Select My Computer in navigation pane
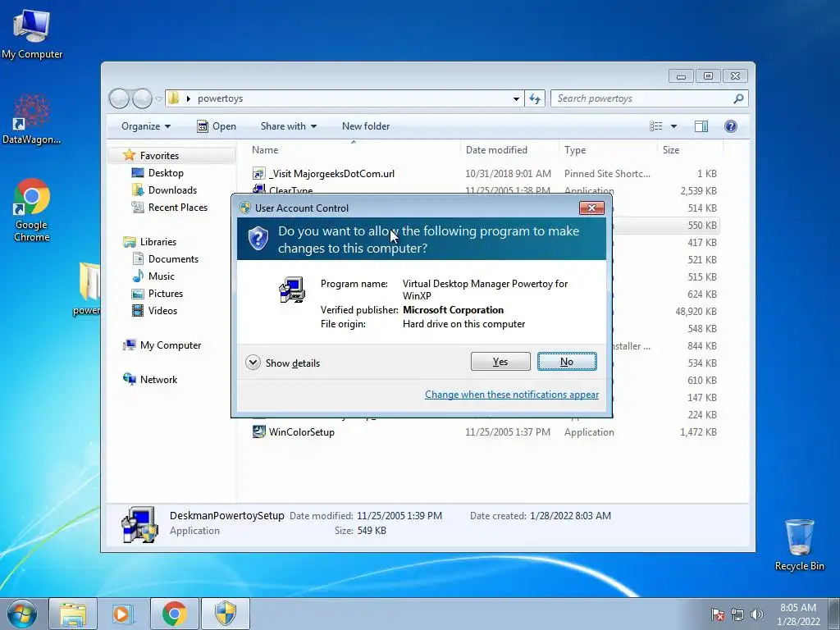 (171, 345)
